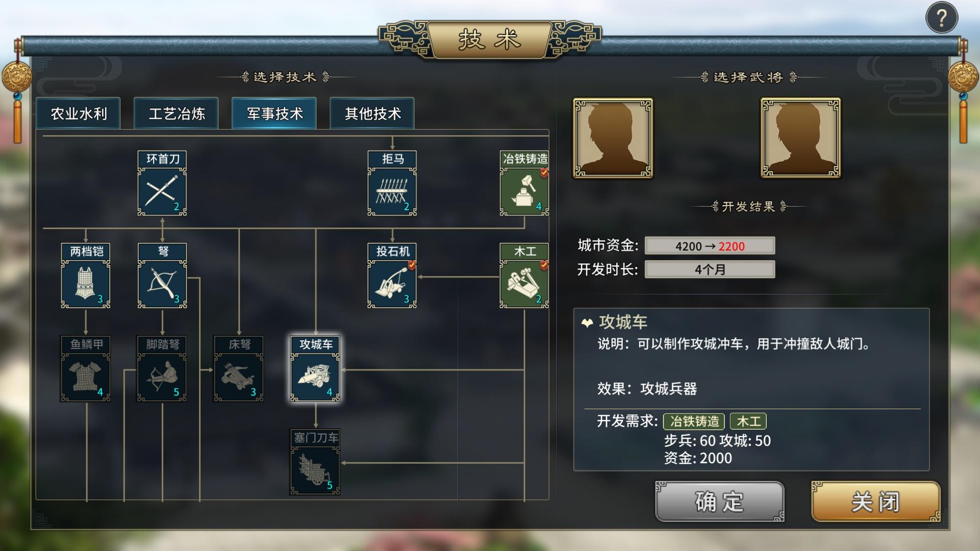Select the second general portrait slot

pos(800,138)
